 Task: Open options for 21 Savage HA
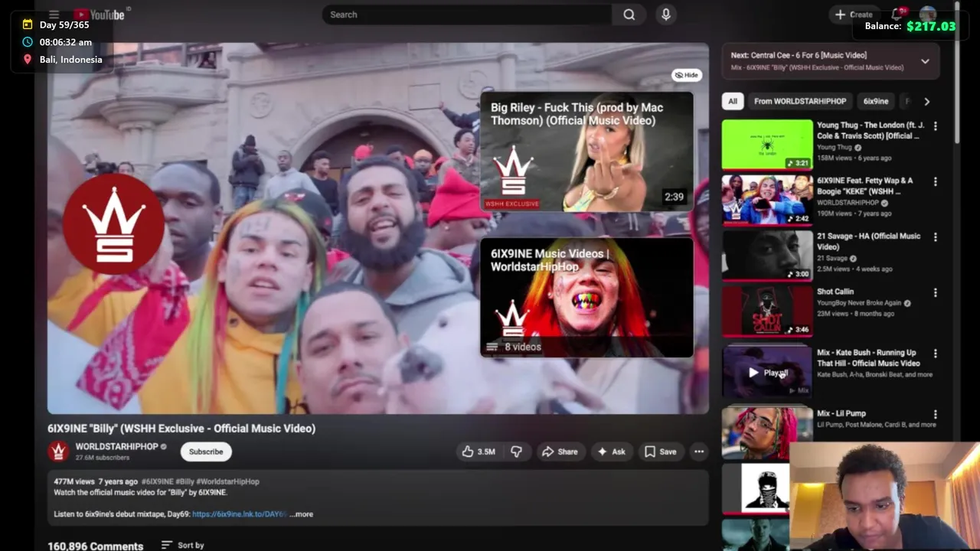(935, 237)
